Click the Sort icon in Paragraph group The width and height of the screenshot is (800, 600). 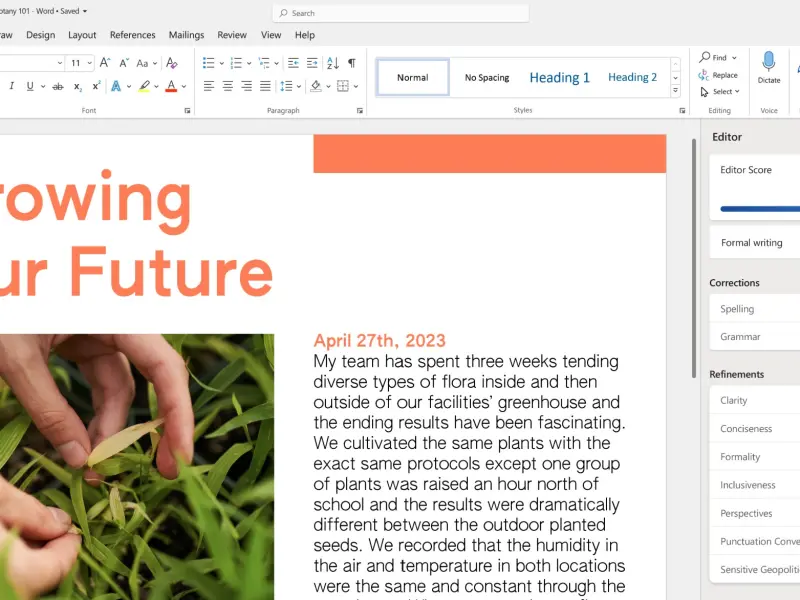pyautogui.click(x=333, y=63)
